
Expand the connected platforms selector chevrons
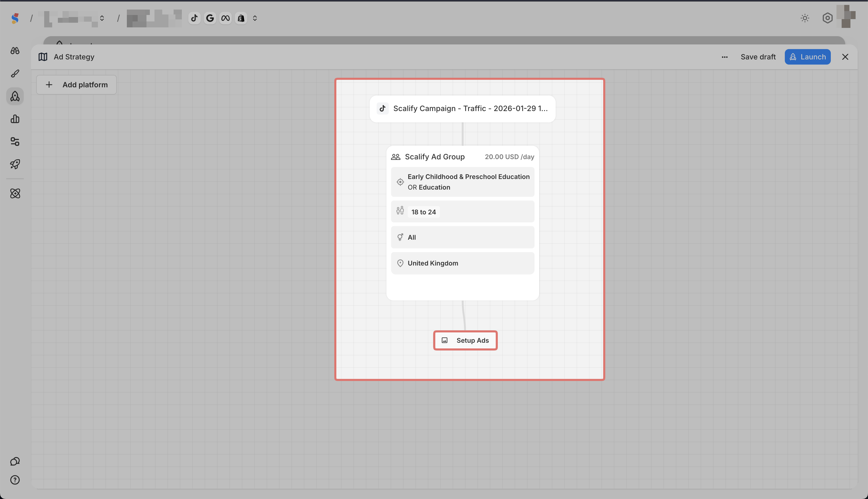click(255, 18)
